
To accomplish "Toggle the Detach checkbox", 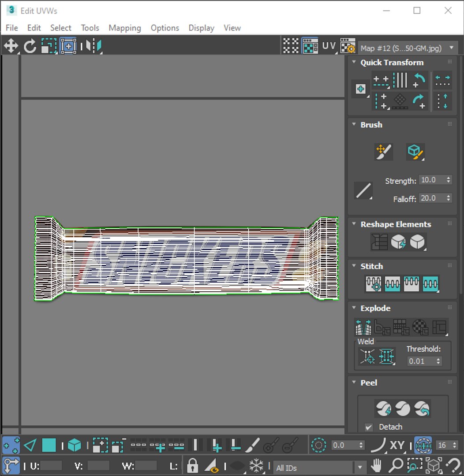I will coord(369,427).
